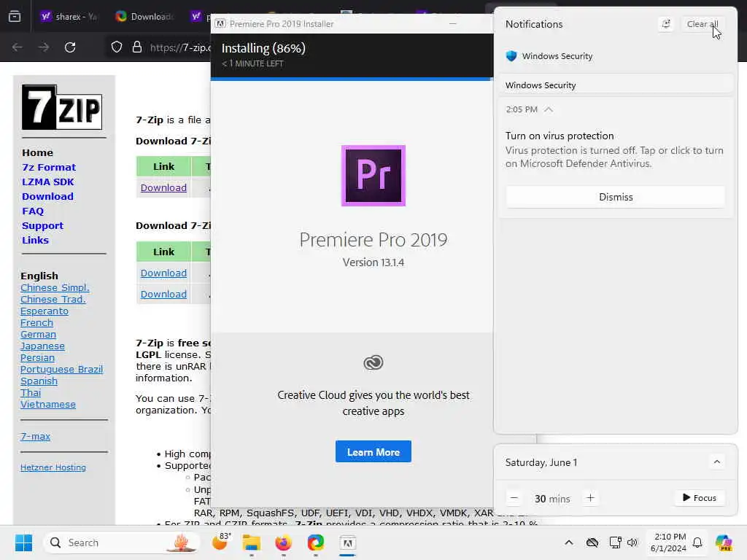Open the 7-max link

pyautogui.click(x=35, y=436)
